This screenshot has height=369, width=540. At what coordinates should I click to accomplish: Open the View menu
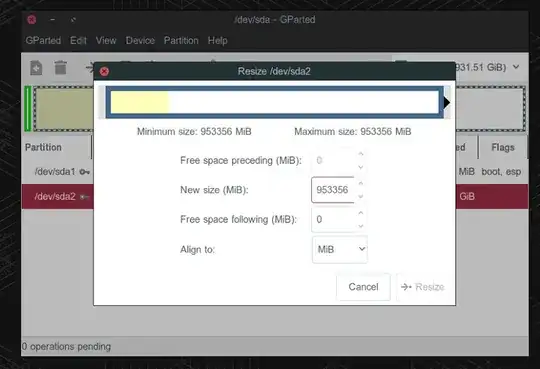coord(106,40)
